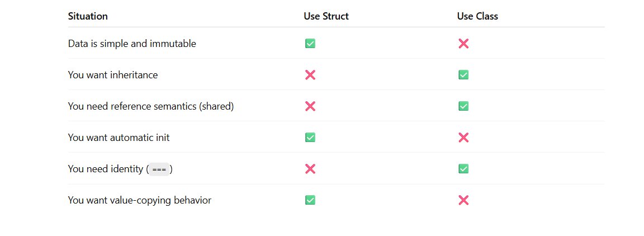The height and width of the screenshot is (236, 644).
Task: Select the 'You want inheritance' row text
Action: tap(113, 75)
